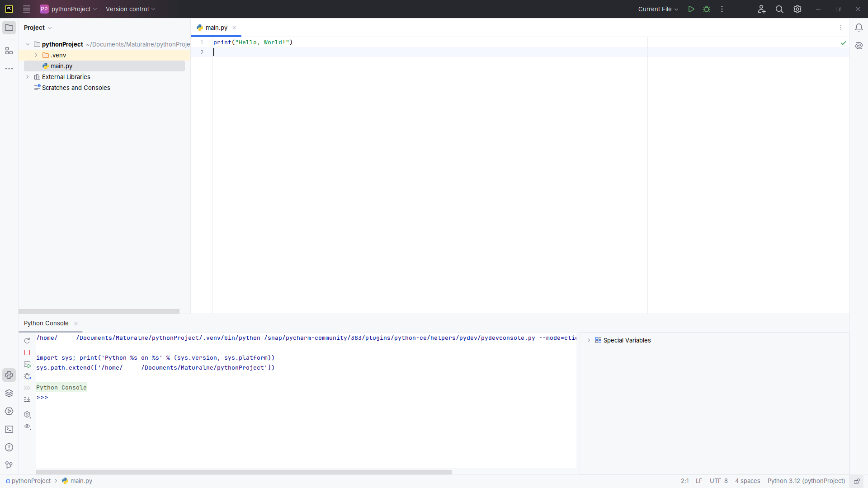Open editor tab options kebab menu
The width and height of the screenshot is (868, 488).
pos(841,28)
